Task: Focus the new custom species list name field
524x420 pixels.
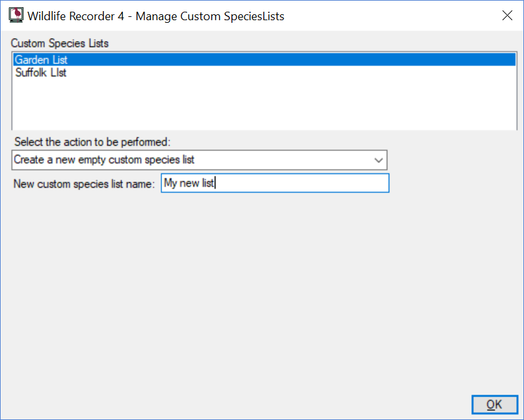Action: [x=275, y=183]
